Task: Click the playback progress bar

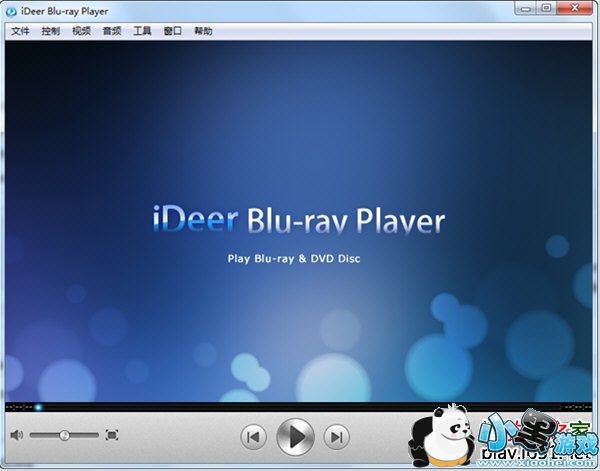Action: click(x=300, y=407)
